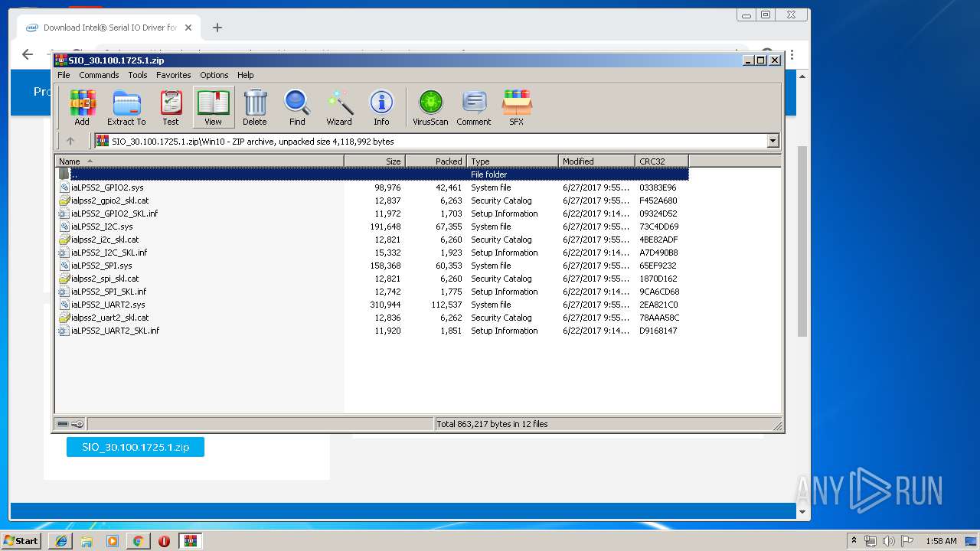The height and width of the screenshot is (551, 980).
Task: Select the Intel Serial IO Driver browser tab
Action: [x=109, y=28]
